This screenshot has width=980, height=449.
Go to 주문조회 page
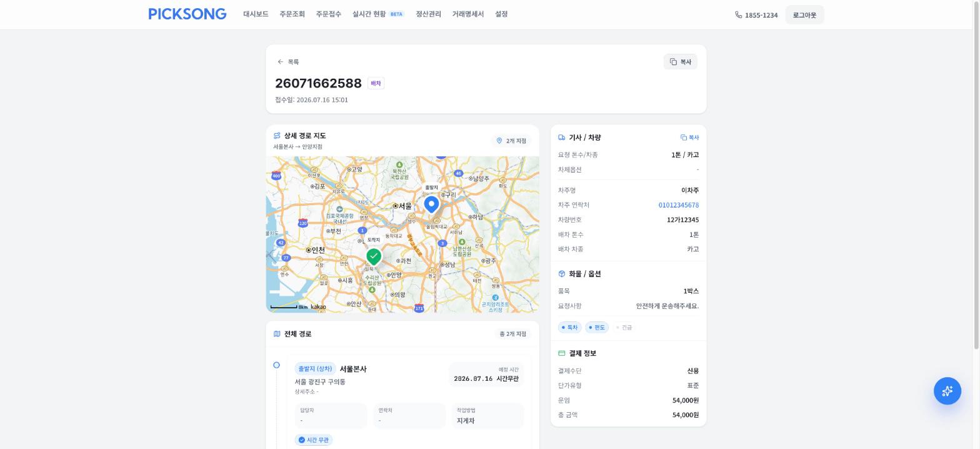(x=292, y=14)
